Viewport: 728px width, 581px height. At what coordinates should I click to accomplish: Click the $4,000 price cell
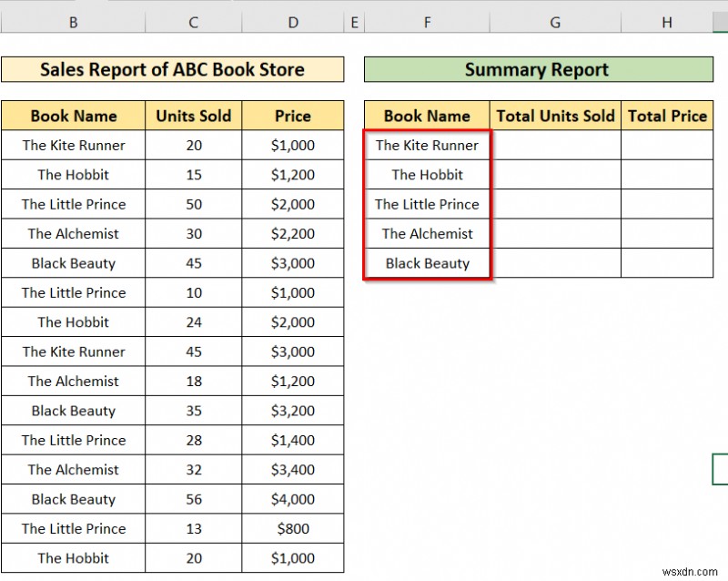point(292,499)
